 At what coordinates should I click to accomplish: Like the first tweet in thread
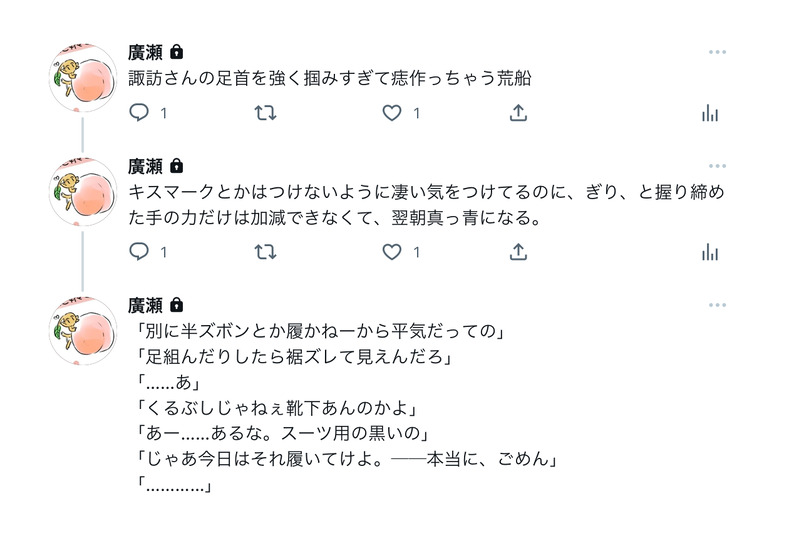[392, 113]
